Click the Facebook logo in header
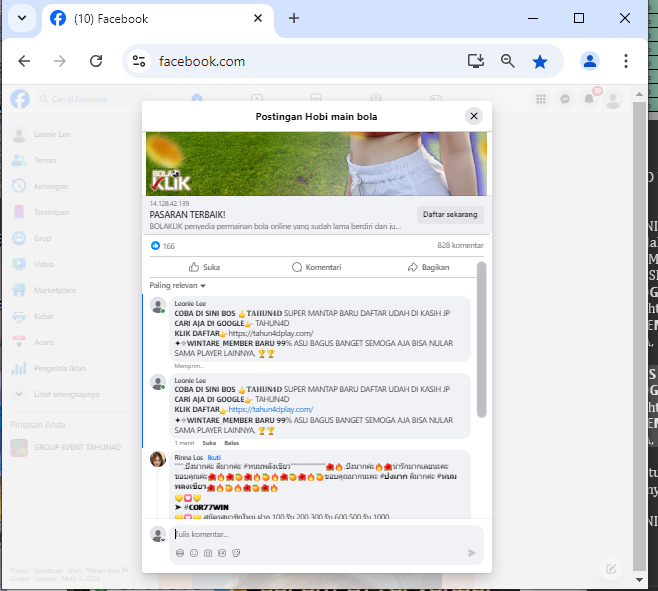 pyautogui.click(x=20, y=99)
